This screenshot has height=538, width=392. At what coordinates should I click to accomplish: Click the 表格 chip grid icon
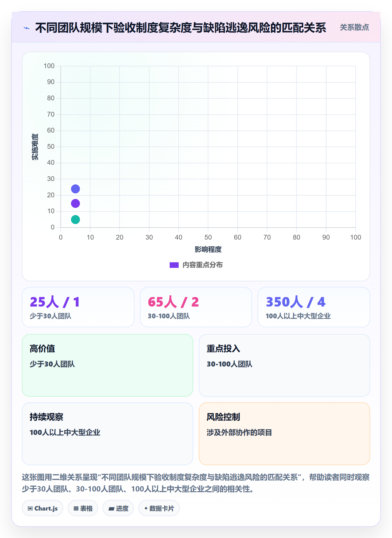point(76,509)
